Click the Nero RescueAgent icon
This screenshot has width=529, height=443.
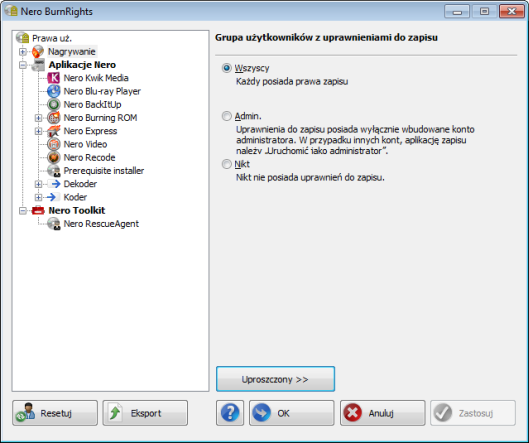pyautogui.click(x=53, y=224)
